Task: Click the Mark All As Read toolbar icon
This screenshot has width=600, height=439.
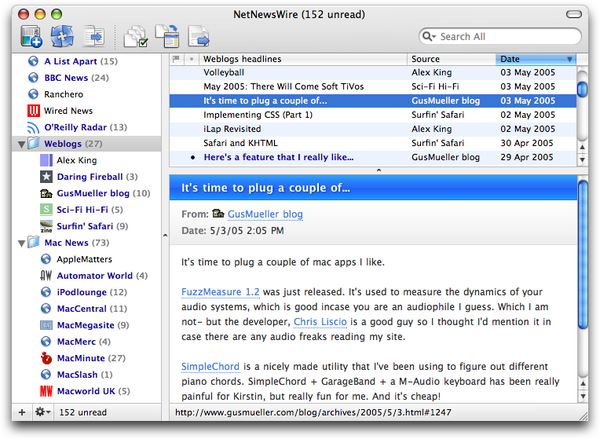Action: pyautogui.click(x=136, y=36)
